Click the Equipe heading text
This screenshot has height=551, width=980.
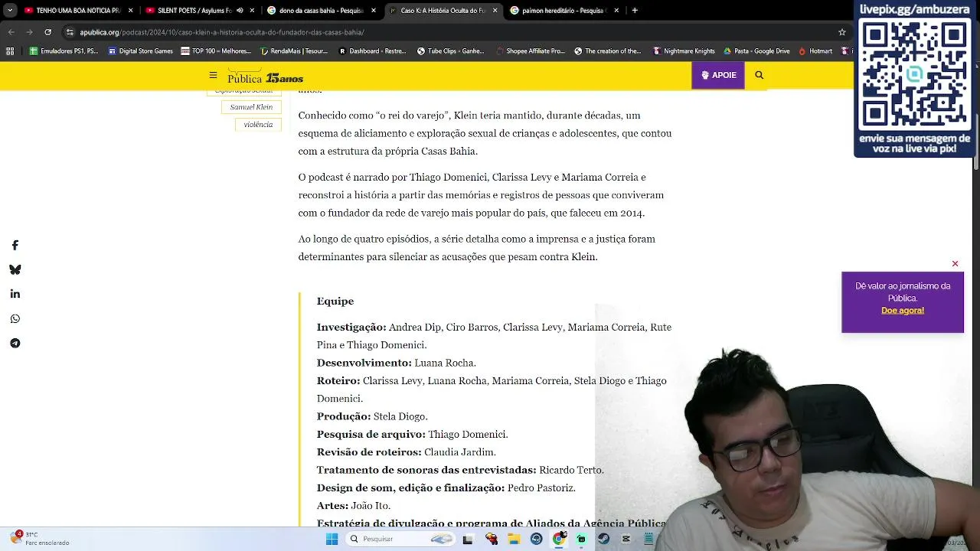pyautogui.click(x=335, y=302)
